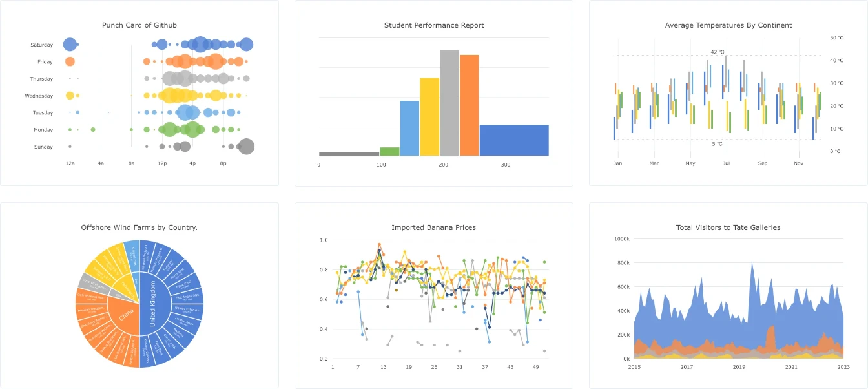Click the large gray Sunday bubble at far right

(246, 147)
